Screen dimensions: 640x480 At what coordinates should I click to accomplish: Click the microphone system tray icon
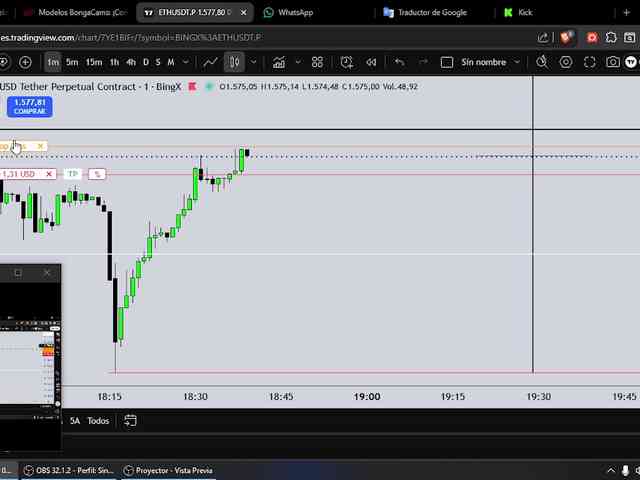coord(625,471)
